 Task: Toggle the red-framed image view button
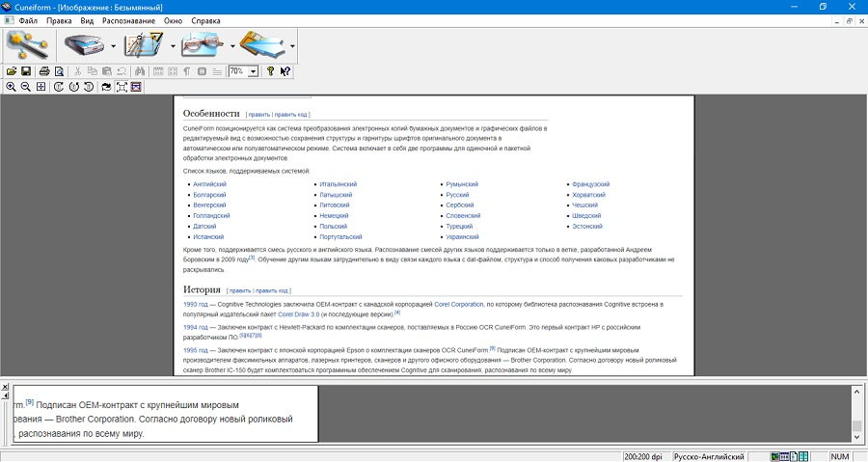click(136, 87)
